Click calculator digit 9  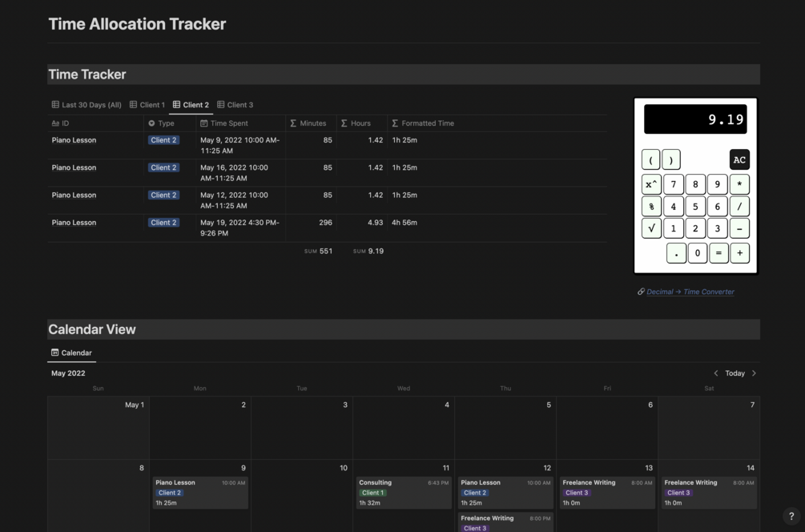coord(718,184)
